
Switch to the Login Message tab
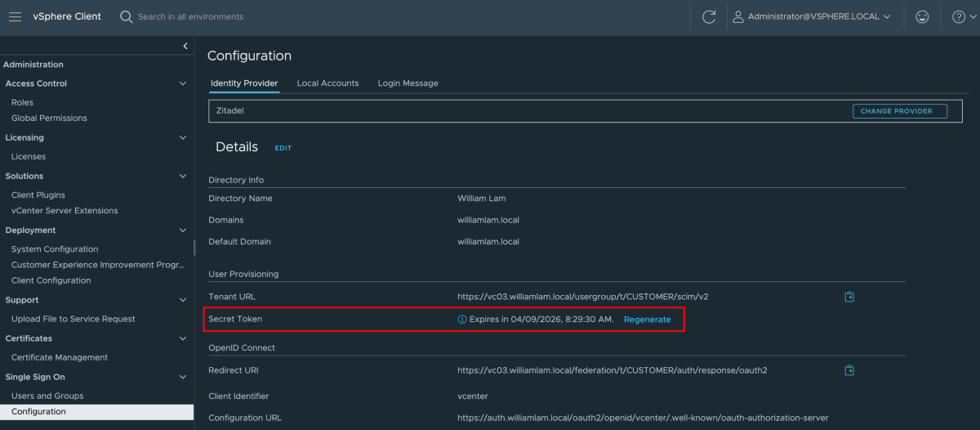(x=408, y=83)
